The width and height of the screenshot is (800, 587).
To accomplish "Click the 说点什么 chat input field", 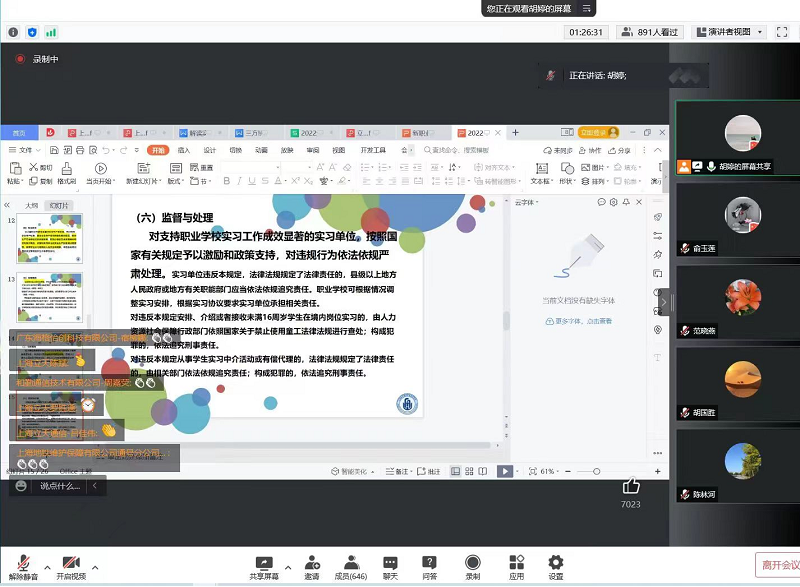I will 60,486.
